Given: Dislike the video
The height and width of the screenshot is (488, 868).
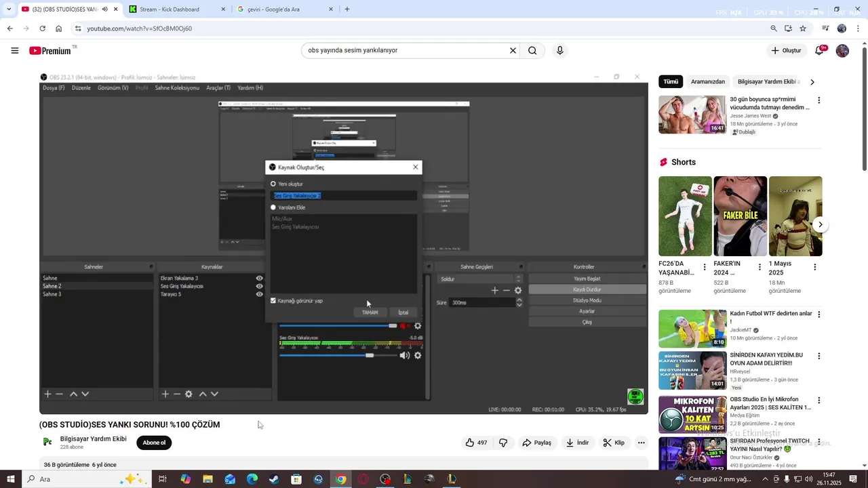Looking at the screenshot, I should pos(503,443).
